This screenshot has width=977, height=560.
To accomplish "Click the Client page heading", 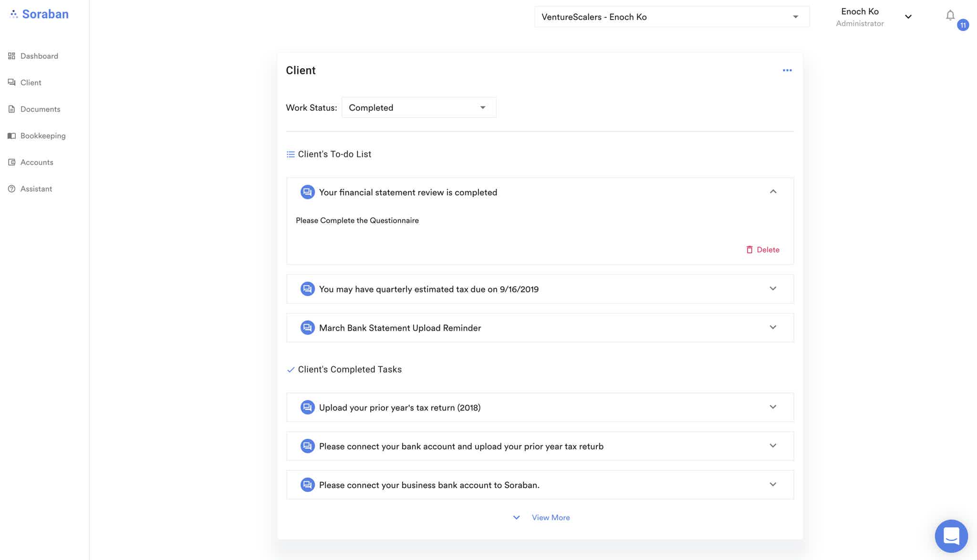I will tap(301, 71).
